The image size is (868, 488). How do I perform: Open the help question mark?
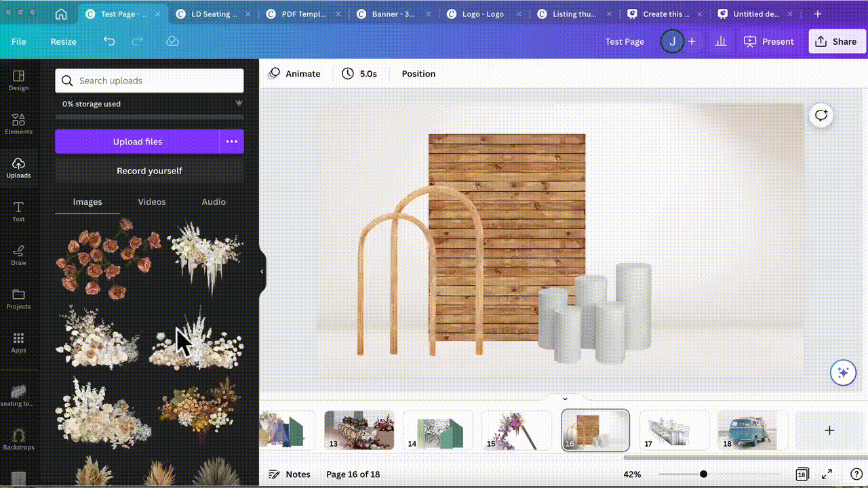click(856, 474)
